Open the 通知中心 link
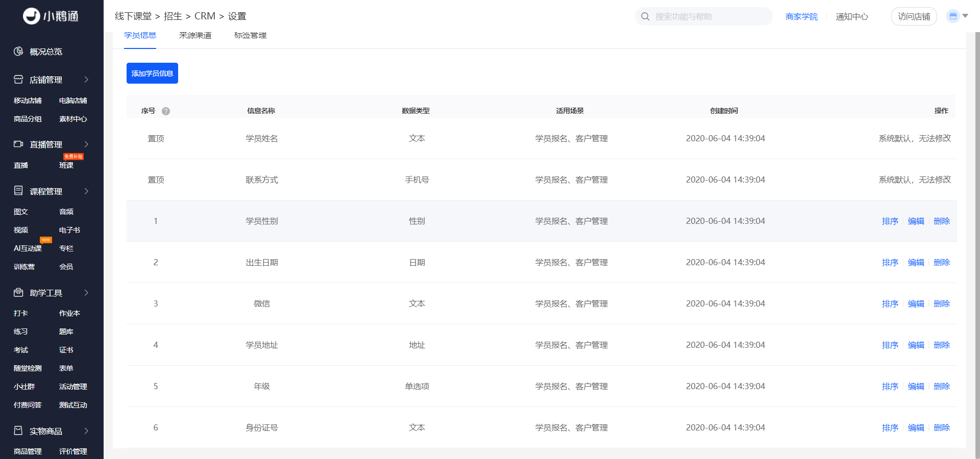This screenshot has width=980, height=459. 852,16
